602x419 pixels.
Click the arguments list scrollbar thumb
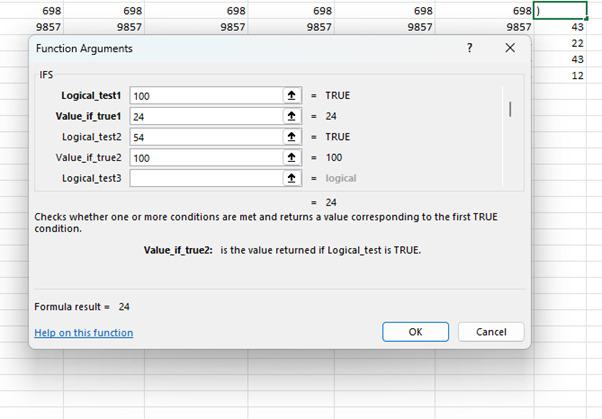point(510,109)
